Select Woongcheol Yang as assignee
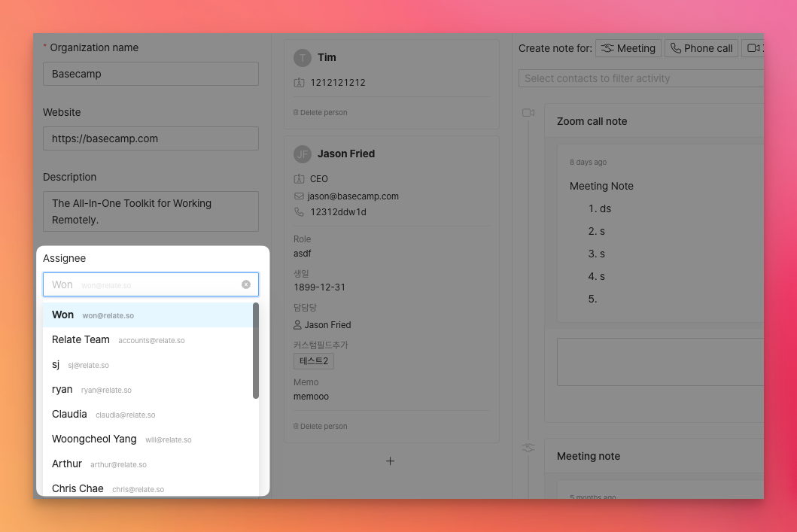The image size is (797, 532). pyautogui.click(x=148, y=439)
